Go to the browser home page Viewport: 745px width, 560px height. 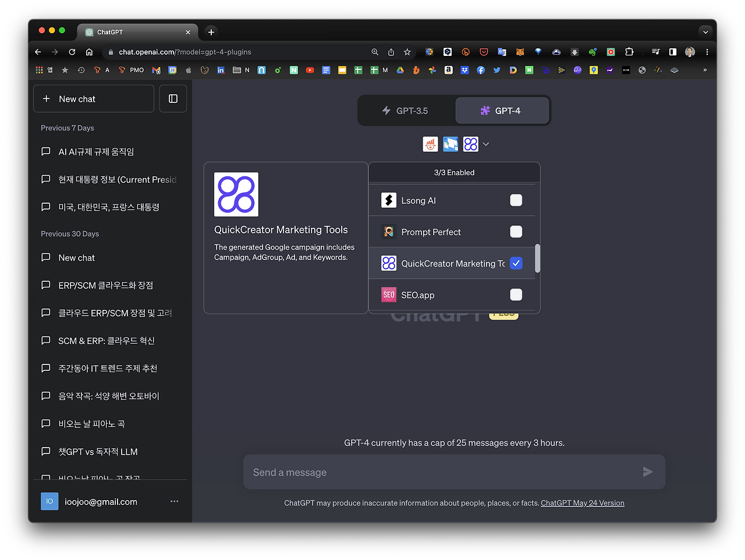tap(89, 52)
